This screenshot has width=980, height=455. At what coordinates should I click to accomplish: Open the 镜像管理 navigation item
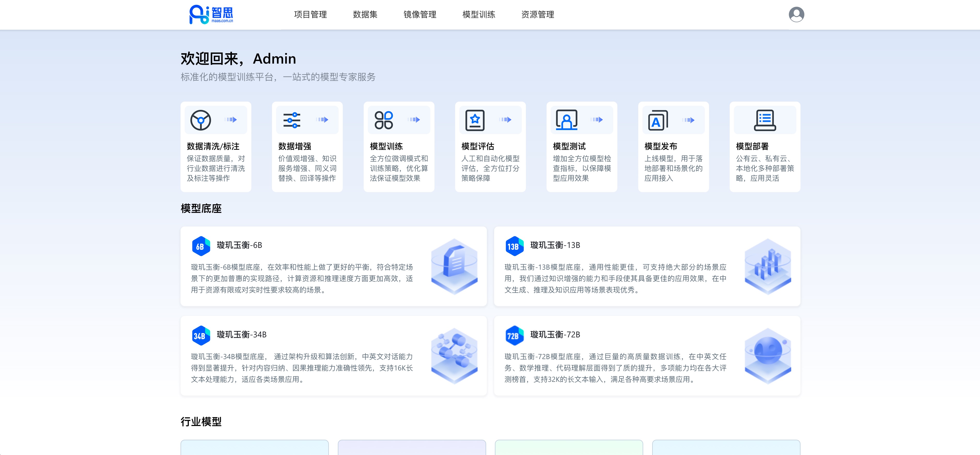point(420,14)
